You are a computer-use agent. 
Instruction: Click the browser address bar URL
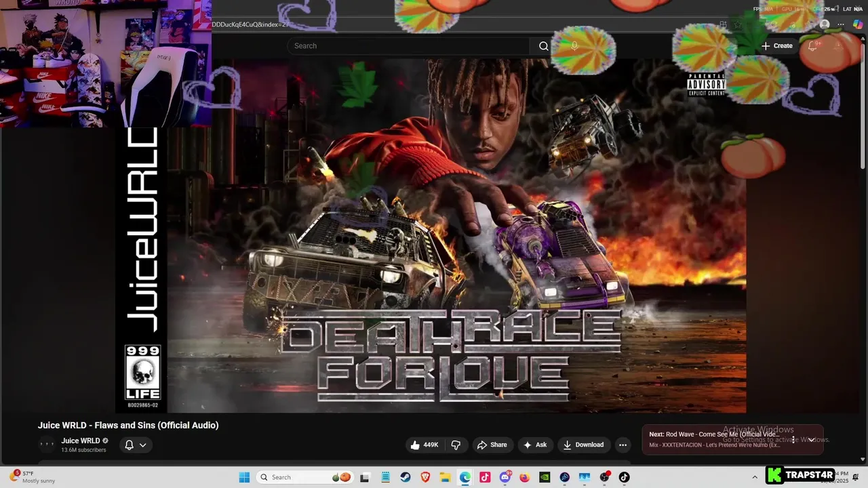click(250, 24)
